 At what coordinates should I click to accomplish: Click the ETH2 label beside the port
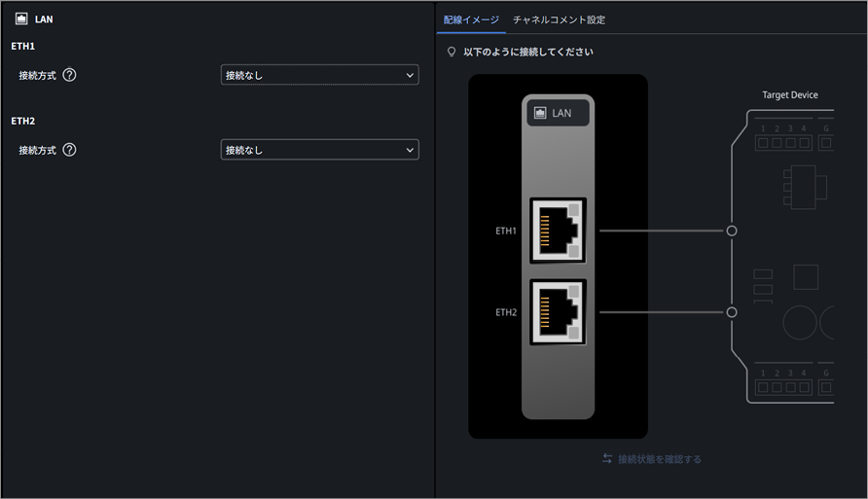(x=505, y=312)
